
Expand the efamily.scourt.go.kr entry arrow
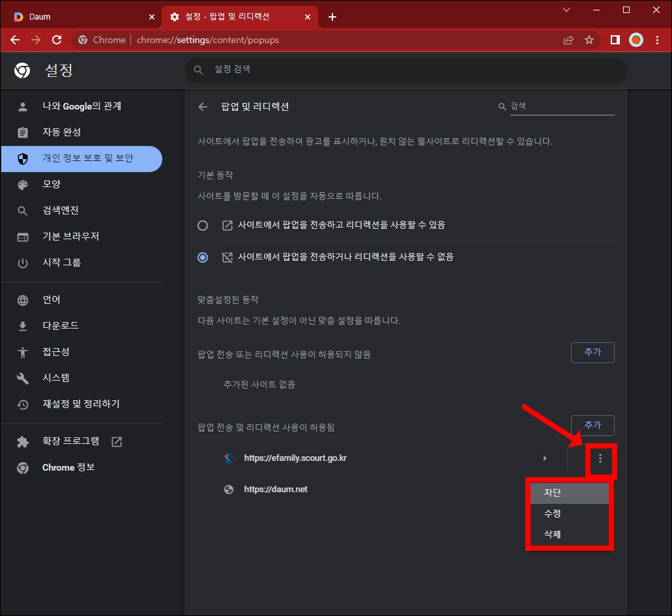point(545,458)
